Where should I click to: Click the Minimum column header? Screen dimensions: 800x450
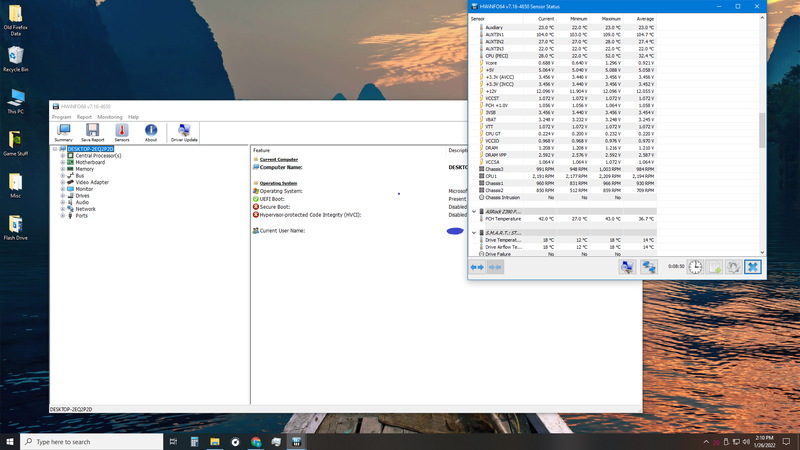click(x=572, y=19)
